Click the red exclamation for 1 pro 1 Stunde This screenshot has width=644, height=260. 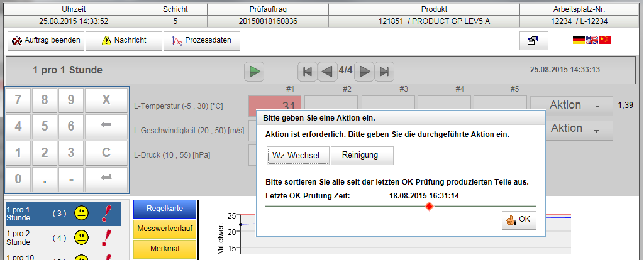106,214
